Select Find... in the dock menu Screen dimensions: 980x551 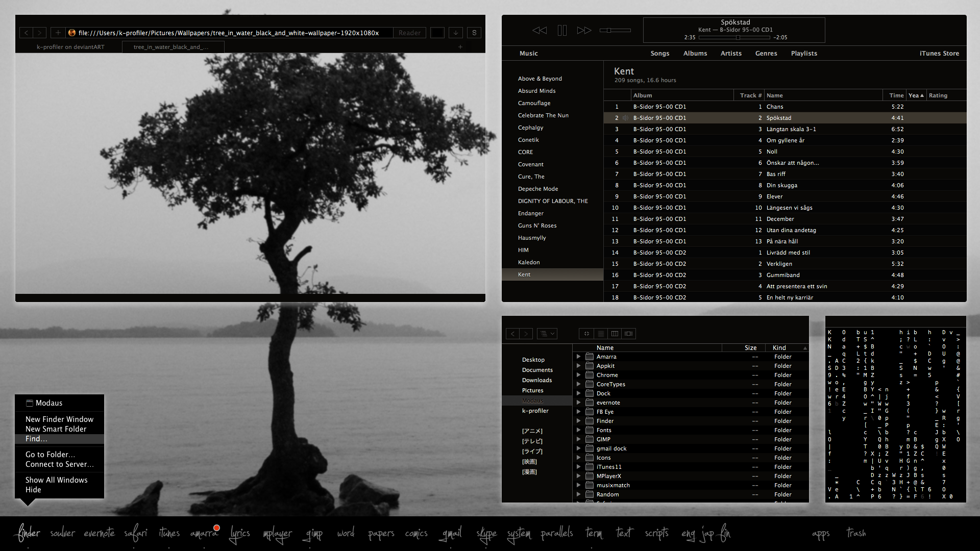pyautogui.click(x=59, y=439)
